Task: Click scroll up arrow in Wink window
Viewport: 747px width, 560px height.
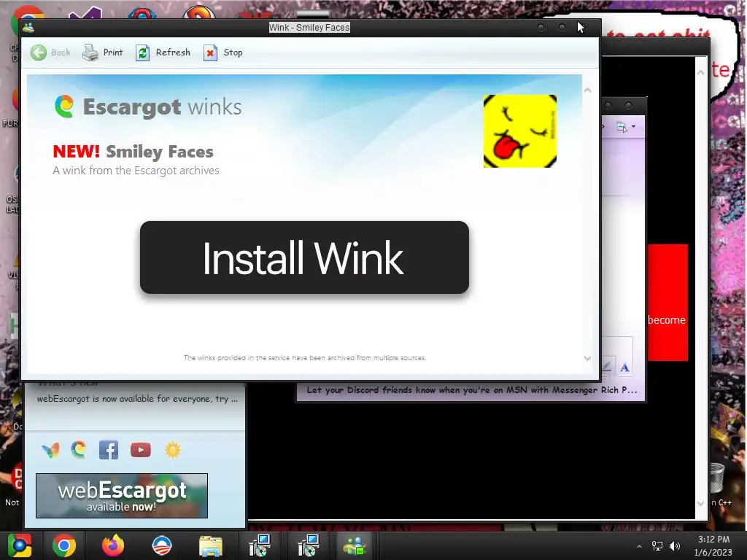Action: click(587, 90)
